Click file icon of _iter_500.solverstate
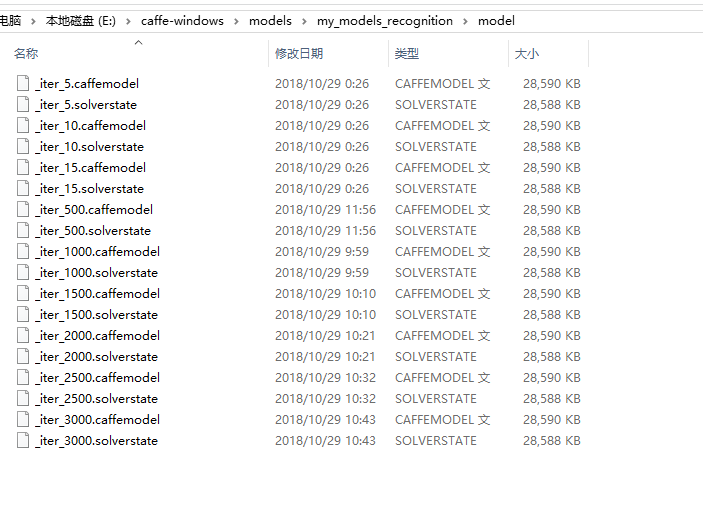Viewport: 703px width, 509px height. tap(23, 231)
